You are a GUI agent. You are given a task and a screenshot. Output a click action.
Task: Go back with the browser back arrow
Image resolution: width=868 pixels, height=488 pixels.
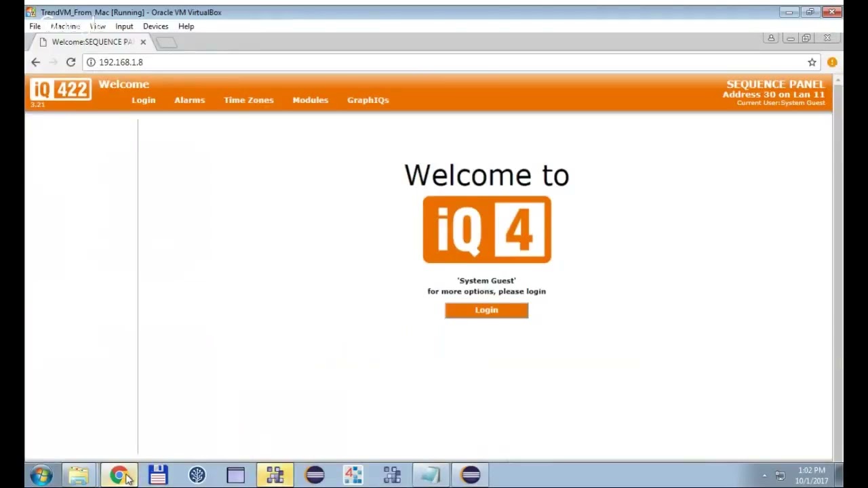click(35, 62)
